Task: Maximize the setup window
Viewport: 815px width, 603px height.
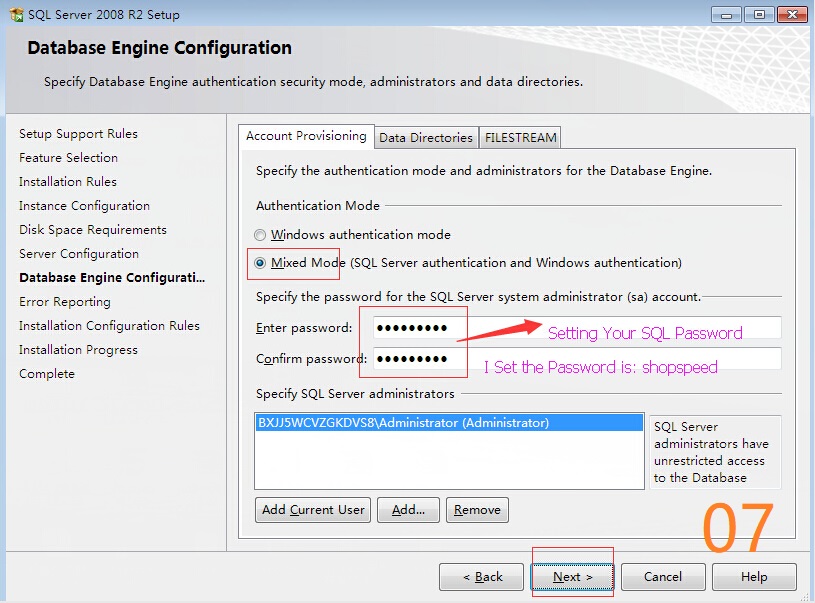Action: click(x=759, y=14)
